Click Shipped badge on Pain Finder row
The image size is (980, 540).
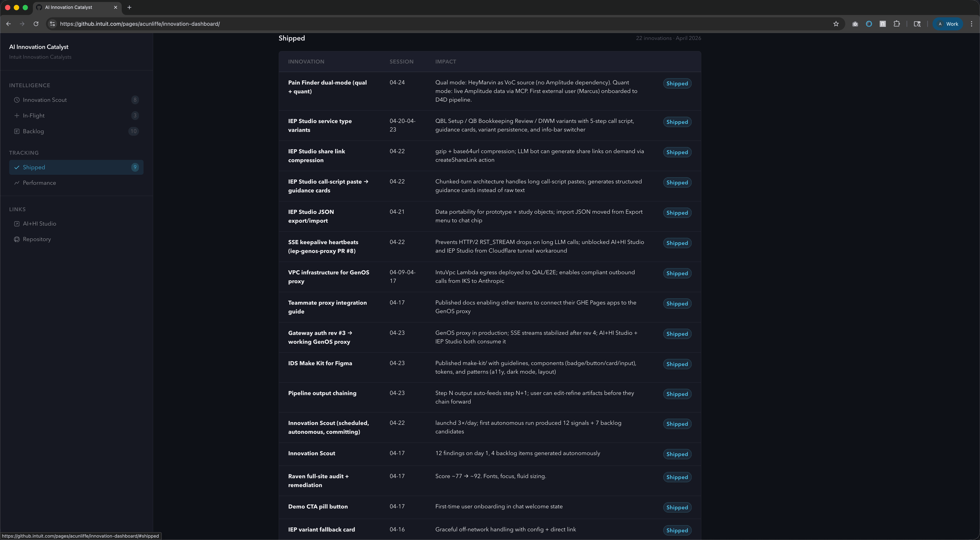click(677, 83)
